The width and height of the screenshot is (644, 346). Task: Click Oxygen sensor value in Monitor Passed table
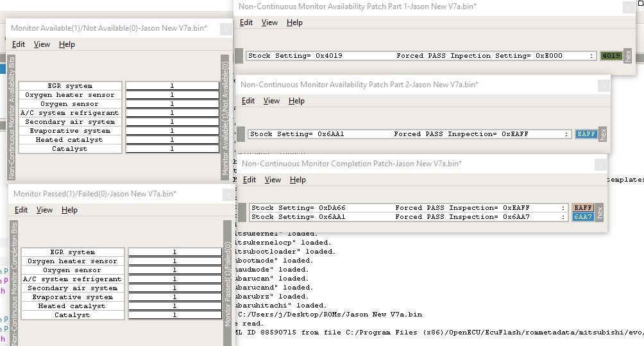[175, 270]
